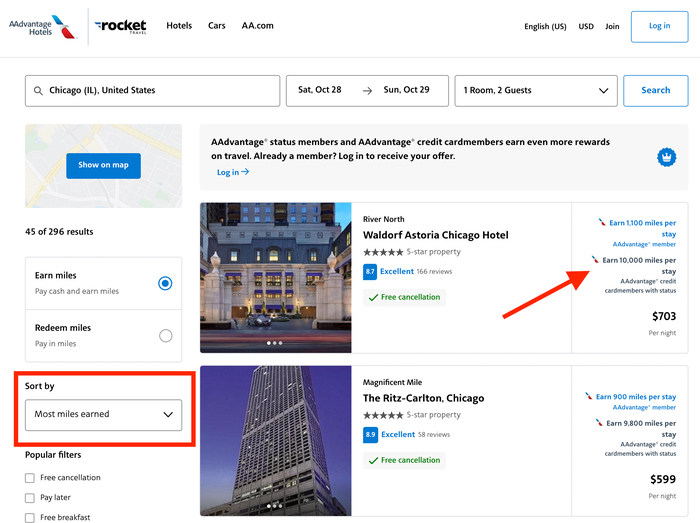The image size is (700, 523).
Task: Click the Search button
Action: 655,91
